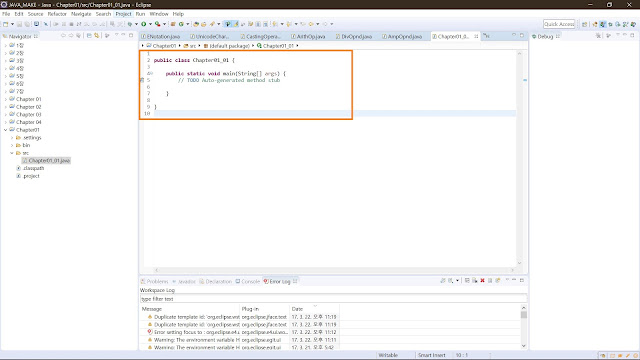
Task: Expand the Chapter 04 project node
Action: tap(5, 122)
